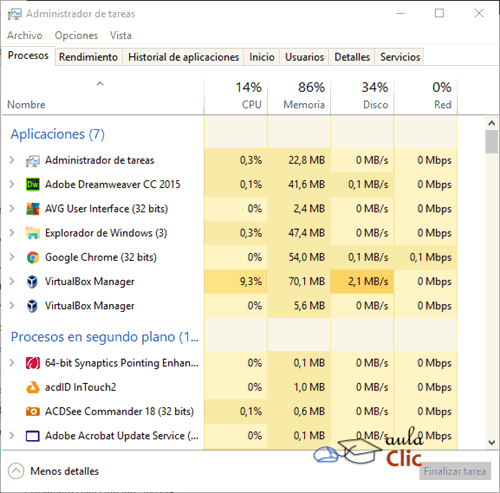This screenshot has height=493, width=500.
Task: Switch to the Rendimiento tab
Action: [88, 57]
